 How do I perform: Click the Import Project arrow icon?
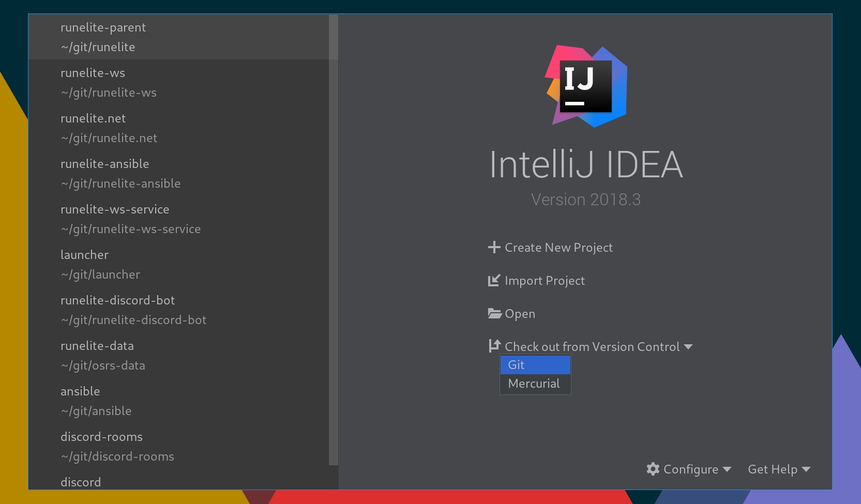click(x=494, y=280)
